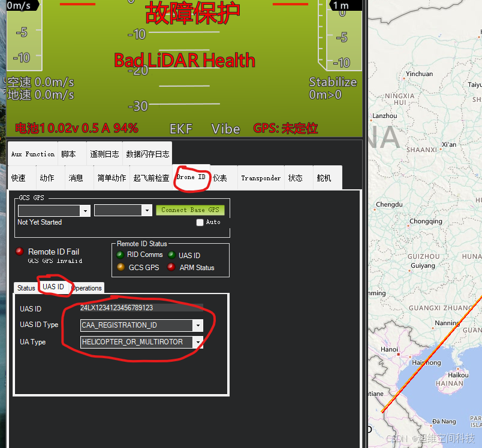Select the UAS ID sub-tab

click(53, 287)
